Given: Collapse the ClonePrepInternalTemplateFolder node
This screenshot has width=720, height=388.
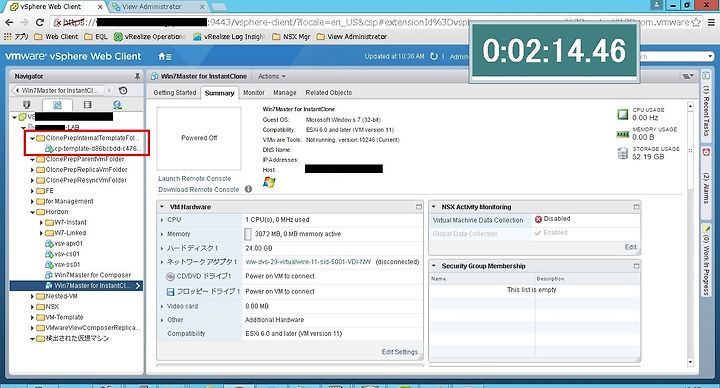Looking at the screenshot, I should 32,138.
